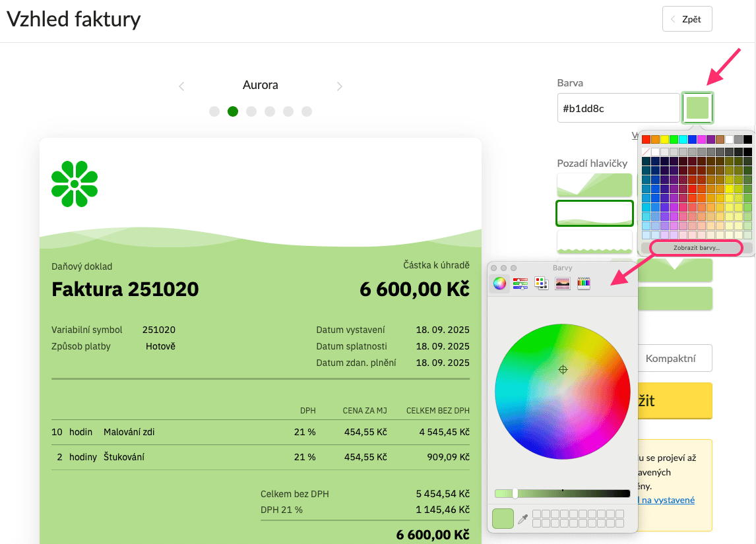
Task: Go to the next invoice template arrow
Action: coord(339,86)
